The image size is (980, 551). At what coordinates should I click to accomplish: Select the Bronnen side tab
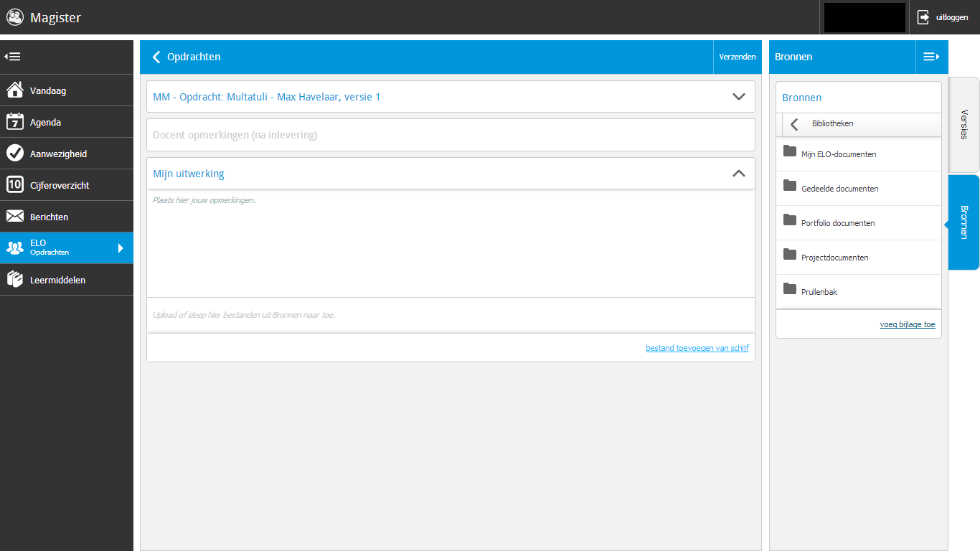[963, 222]
